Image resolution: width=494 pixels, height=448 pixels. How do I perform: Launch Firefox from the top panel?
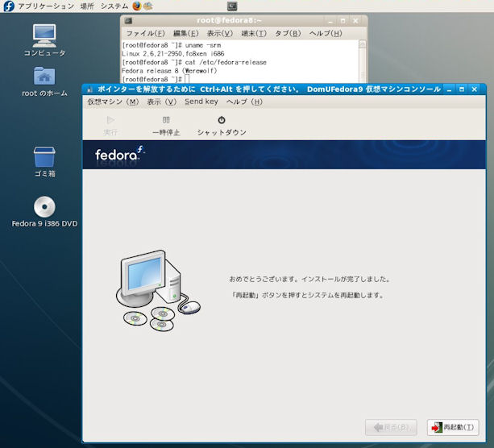pyautogui.click(x=137, y=6)
